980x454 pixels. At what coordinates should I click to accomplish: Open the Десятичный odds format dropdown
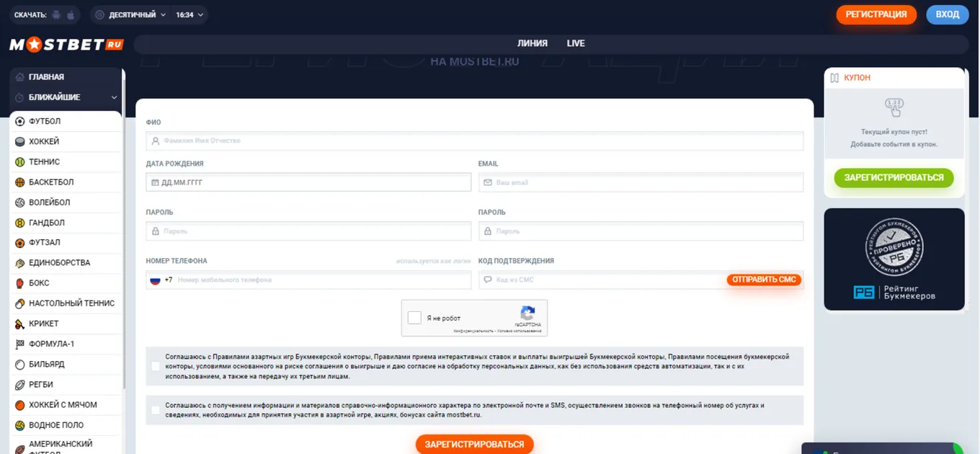click(x=130, y=14)
